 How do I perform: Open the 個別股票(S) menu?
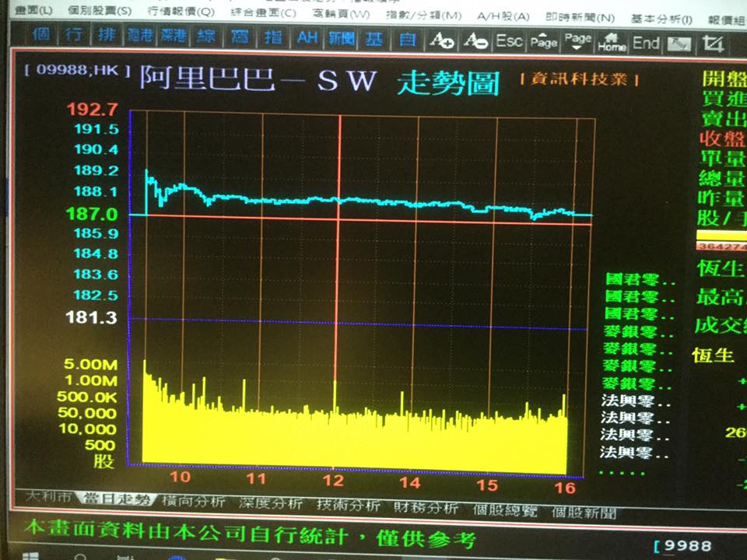(x=100, y=10)
